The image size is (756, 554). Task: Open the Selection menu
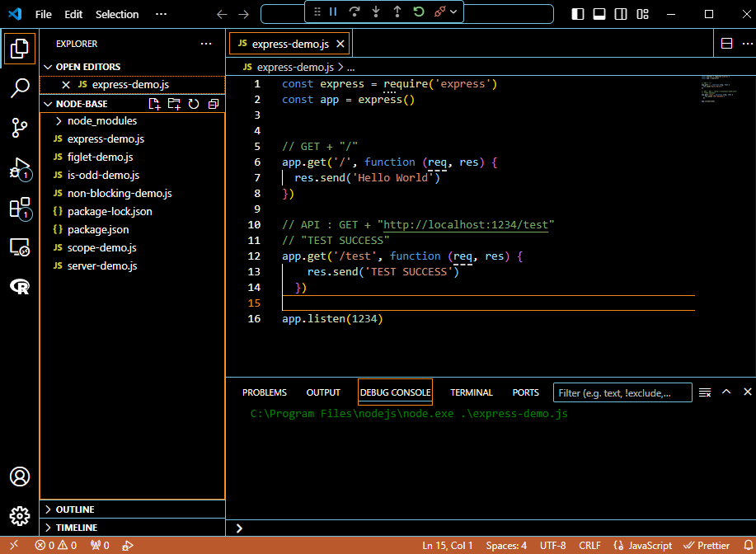point(117,15)
